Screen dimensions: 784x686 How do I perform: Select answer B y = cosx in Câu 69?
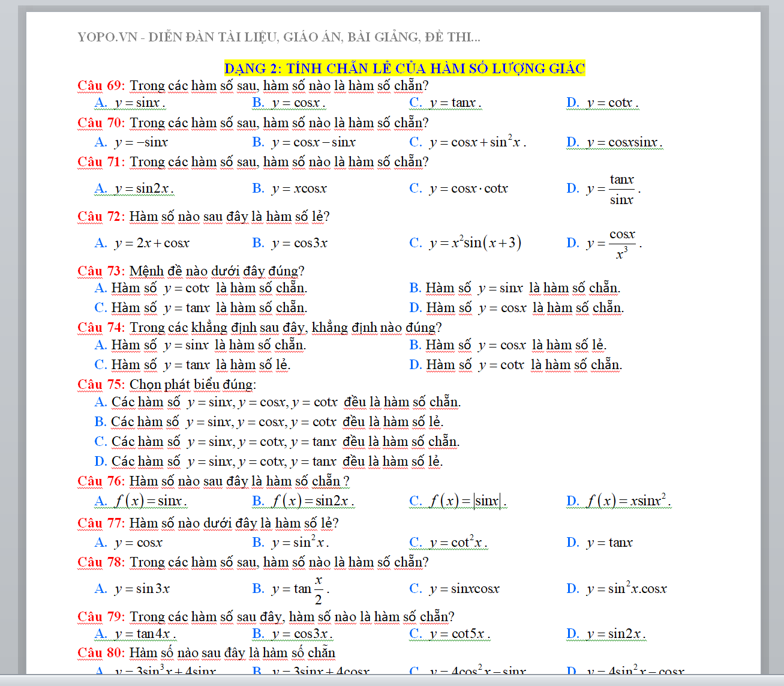(x=289, y=103)
